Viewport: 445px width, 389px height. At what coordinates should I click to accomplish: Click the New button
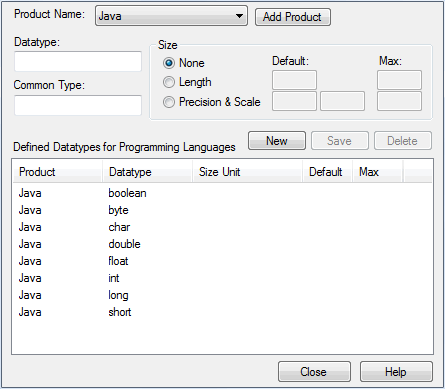pos(277,141)
